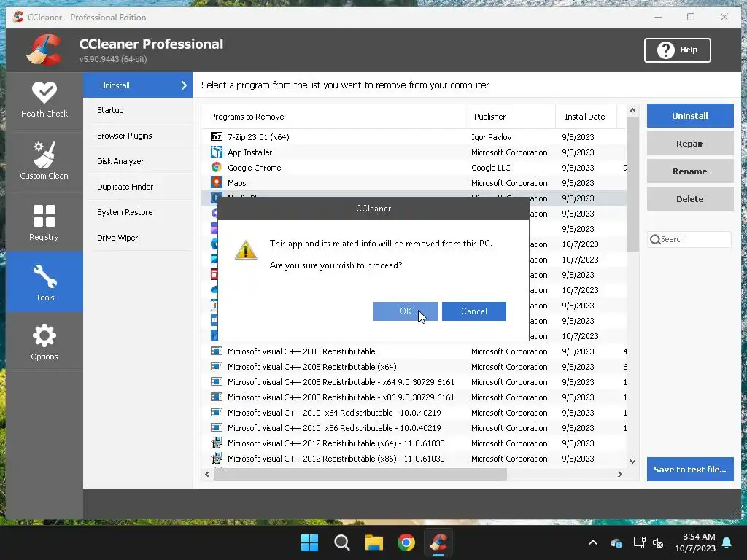Click the 7-Zip program icon

(x=216, y=136)
